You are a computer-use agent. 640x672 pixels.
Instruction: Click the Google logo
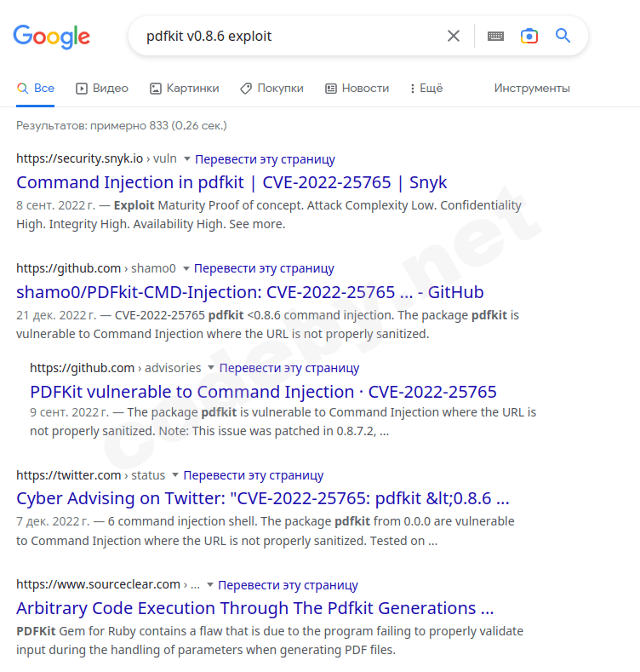51,37
